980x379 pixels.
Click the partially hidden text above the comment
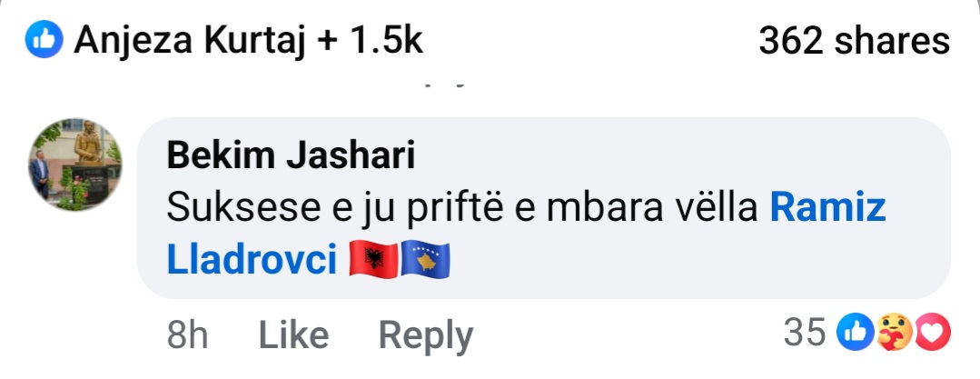[444, 84]
